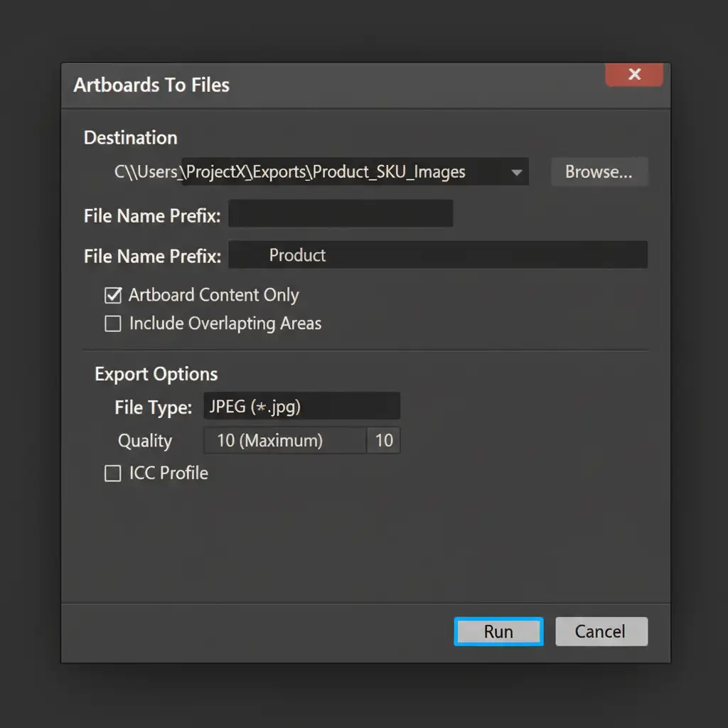Start export with the Run button
Image resolution: width=728 pixels, height=728 pixels.
click(498, 631)
